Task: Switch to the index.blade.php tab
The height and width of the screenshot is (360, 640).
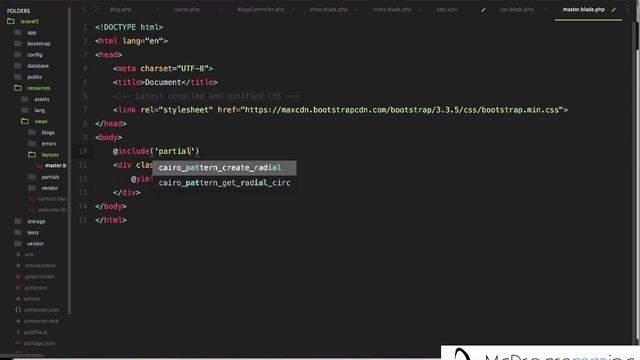Action: pos(392,9)
